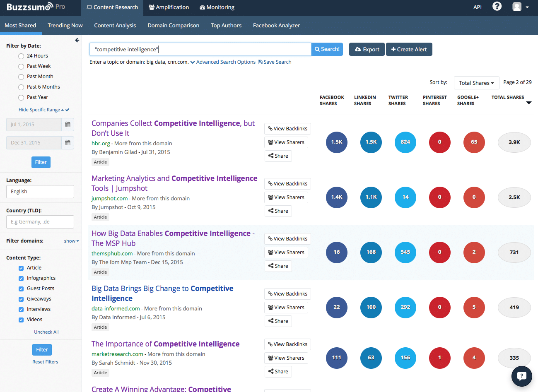Switch to Domain Comparison

click(174, 25)
